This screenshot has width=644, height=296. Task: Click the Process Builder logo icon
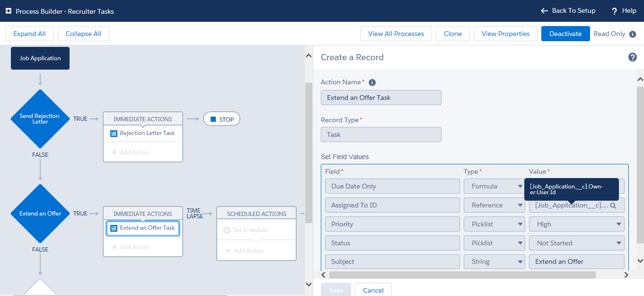coord(8,11)
